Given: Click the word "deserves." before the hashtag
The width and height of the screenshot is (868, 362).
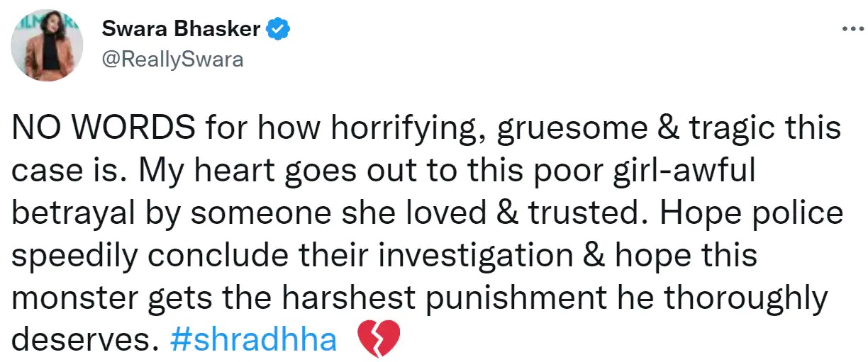Looking at the screenshot, I should point(84,341).
